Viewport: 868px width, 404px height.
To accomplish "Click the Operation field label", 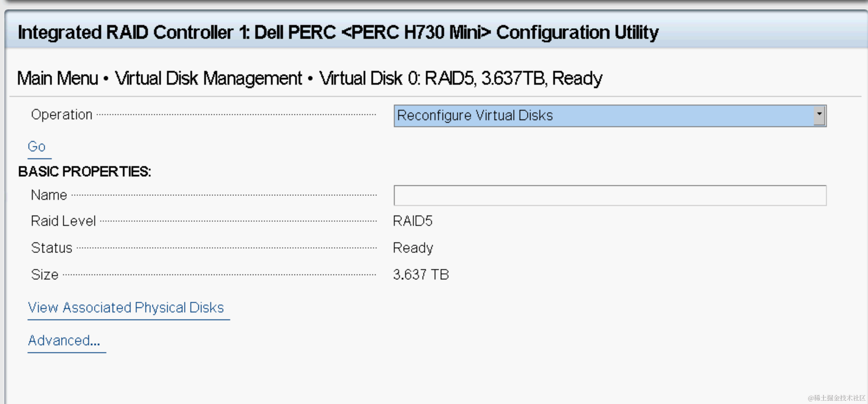I will [62, 115].
